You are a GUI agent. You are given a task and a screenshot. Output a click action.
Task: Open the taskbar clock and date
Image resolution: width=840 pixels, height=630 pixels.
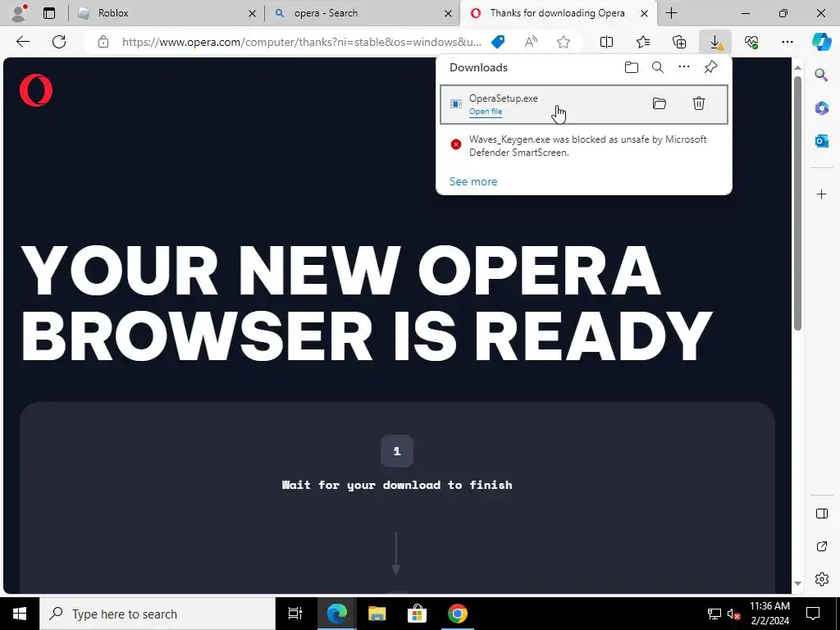[x=769, y=614]
